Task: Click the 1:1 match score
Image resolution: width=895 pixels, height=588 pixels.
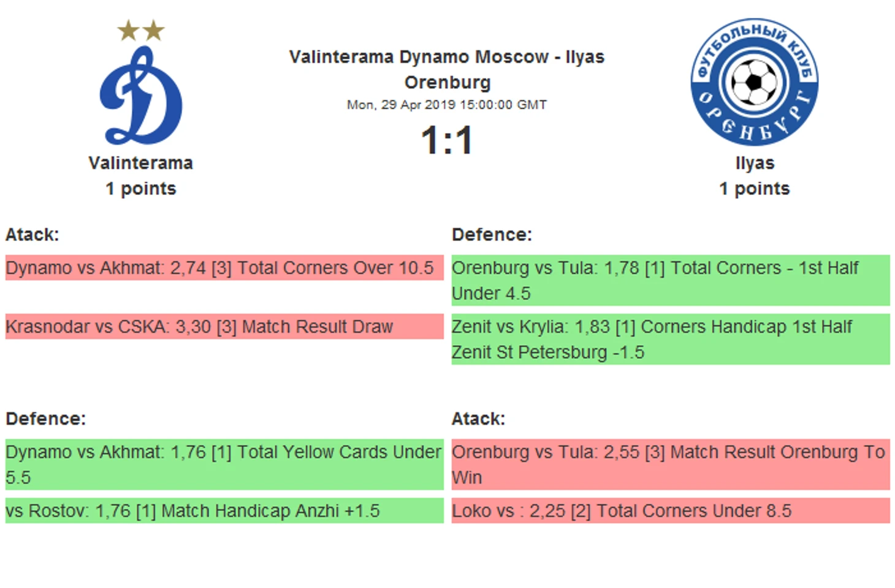Action: (x=447, y=140)
